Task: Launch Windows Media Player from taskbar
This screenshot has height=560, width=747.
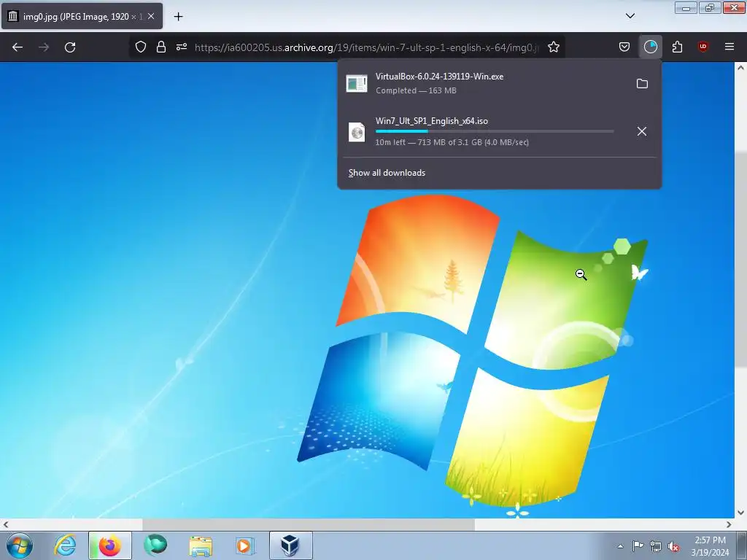Action: click(245, 545)
